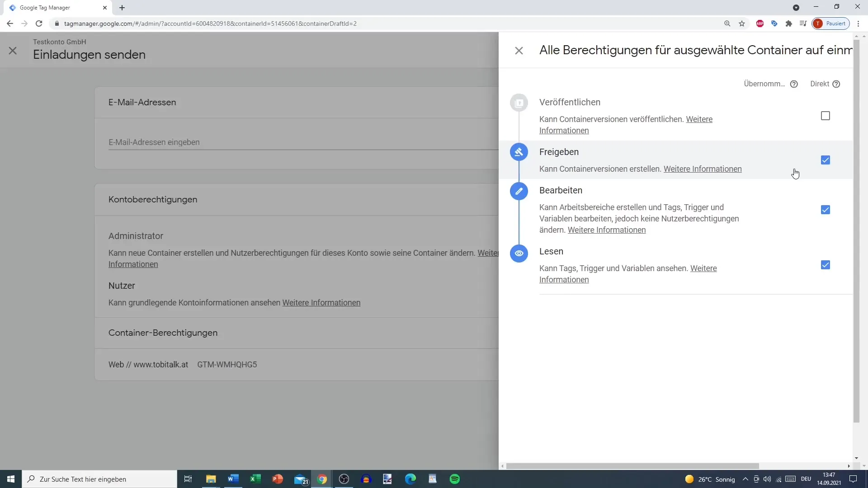This screenshot has height=488, width=868.
Task: Open Weitere Informationen link under Nutzer
Action: [321, 303]
